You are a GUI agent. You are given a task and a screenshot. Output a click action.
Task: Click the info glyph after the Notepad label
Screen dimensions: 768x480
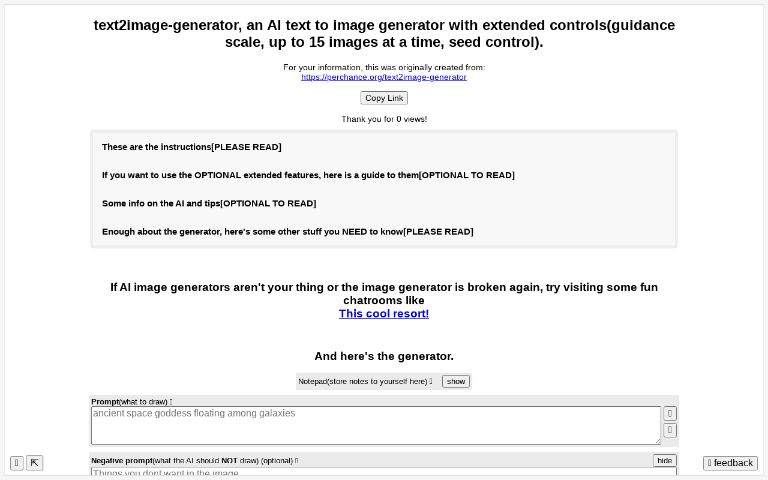tap(431, 381)
